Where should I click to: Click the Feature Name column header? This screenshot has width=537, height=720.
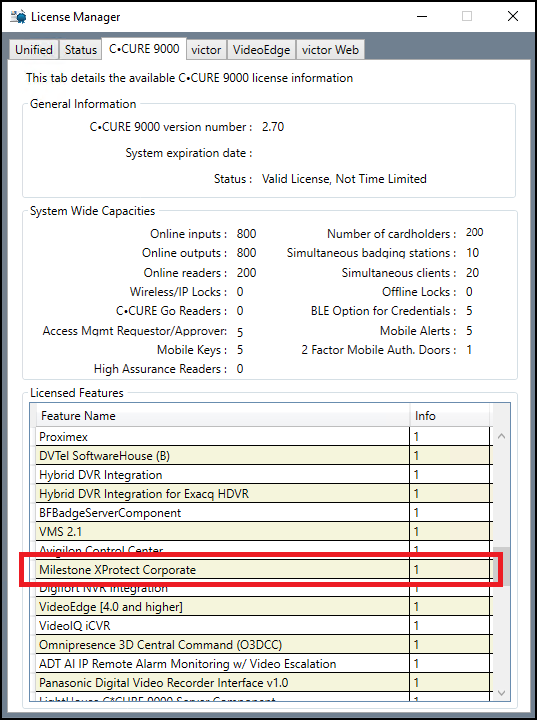coord(223,416)
